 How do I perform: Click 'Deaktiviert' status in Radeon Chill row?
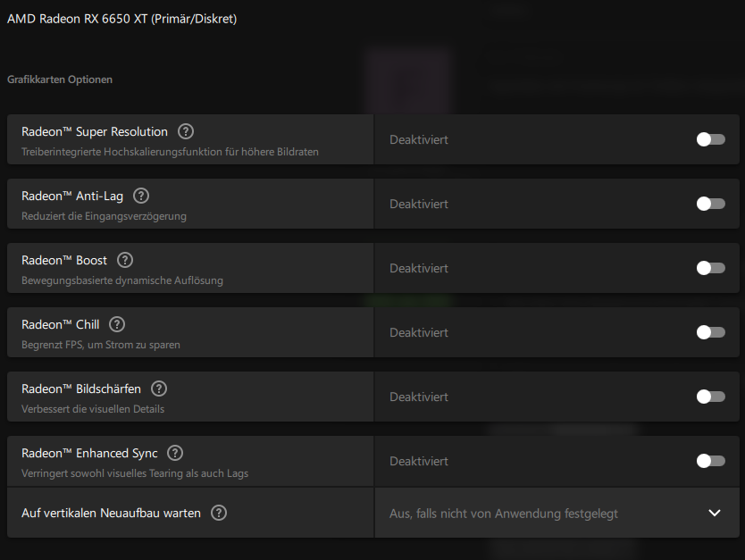(419, 332)
